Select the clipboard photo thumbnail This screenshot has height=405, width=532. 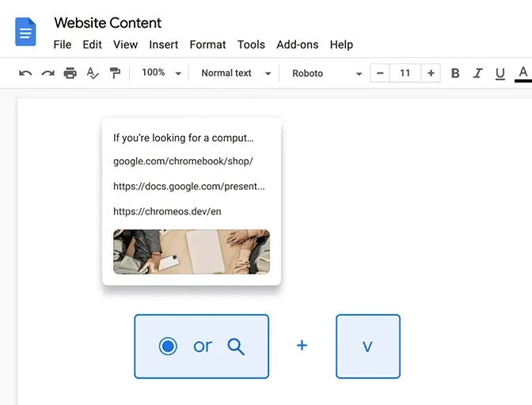click(192, 252)
